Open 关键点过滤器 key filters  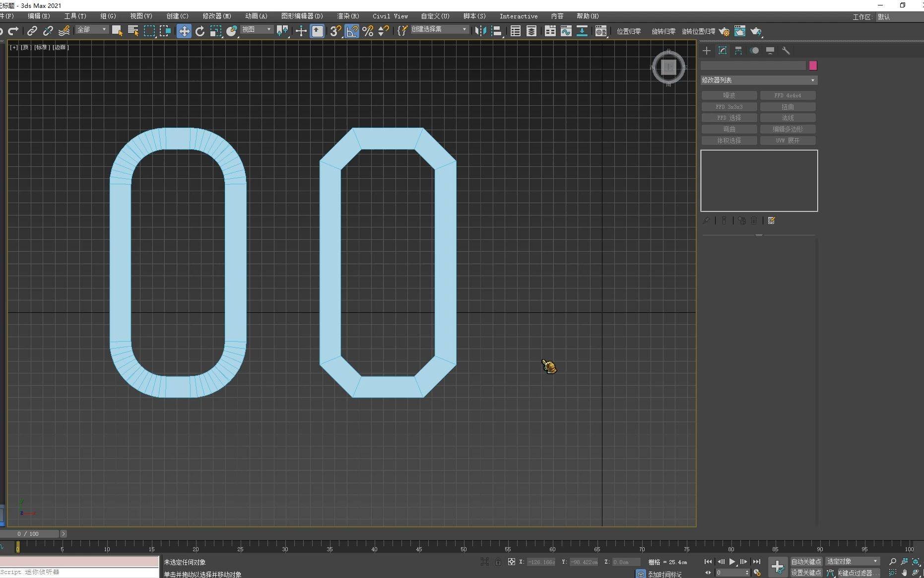click(x=858, y=573)
